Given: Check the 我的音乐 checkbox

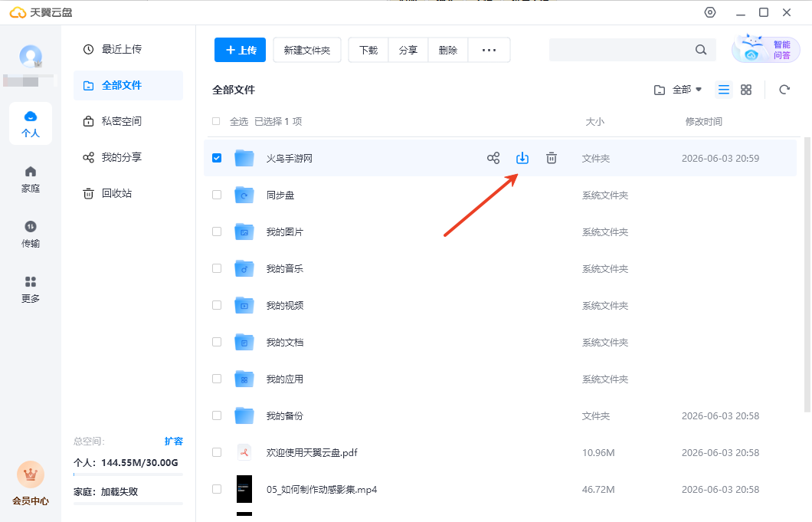Looking at the screenshot, I should [x=217, y=268].
